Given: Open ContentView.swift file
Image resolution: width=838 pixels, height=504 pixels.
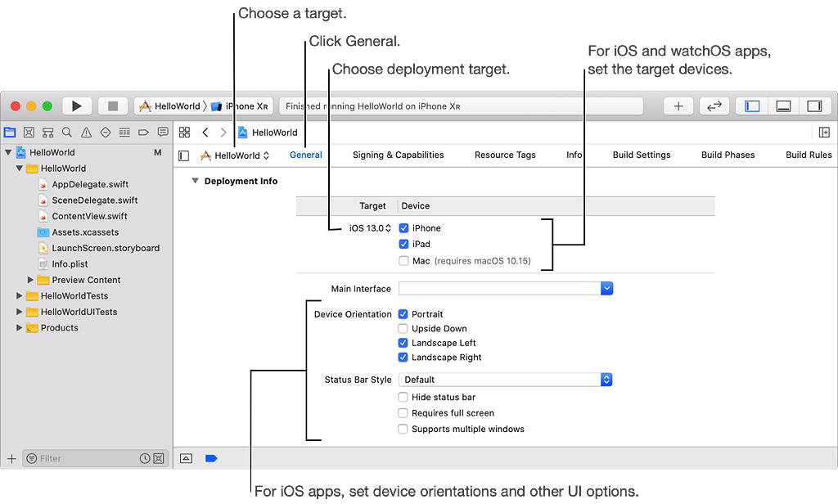Looking at the screenshot, I should [89, 217].
